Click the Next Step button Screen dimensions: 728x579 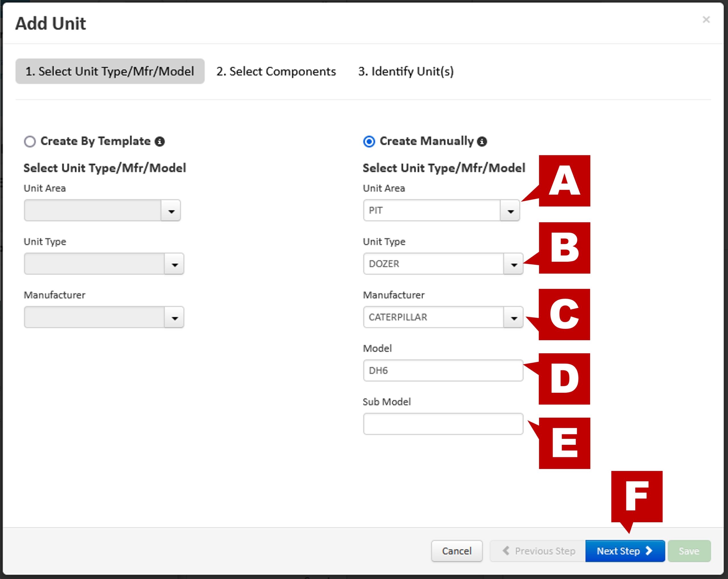(625, 551)
